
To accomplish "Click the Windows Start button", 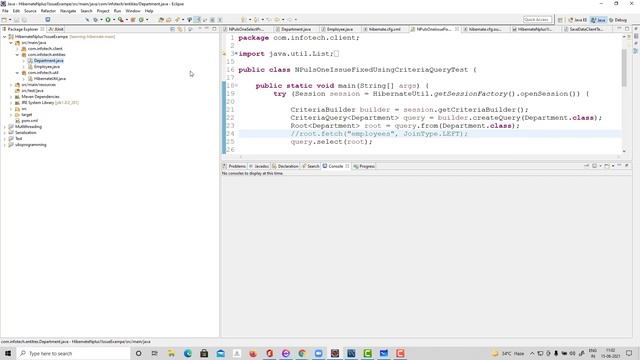I will point(8,353).
